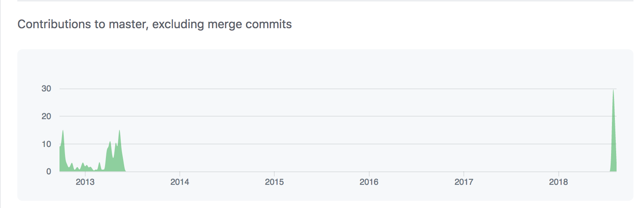Click the small green bump just right of 2013

[x=100, y=167]
